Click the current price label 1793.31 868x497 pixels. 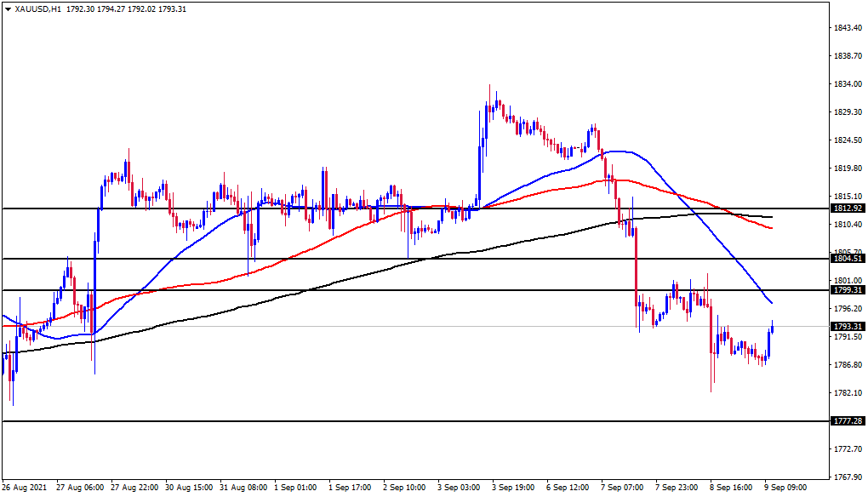[x=848, y=327]
